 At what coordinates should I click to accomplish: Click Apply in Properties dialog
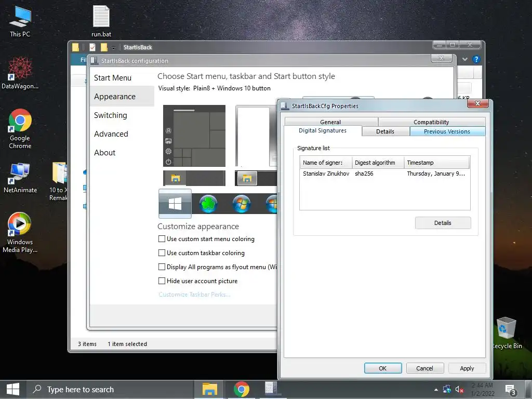click(x=467, y=368)
